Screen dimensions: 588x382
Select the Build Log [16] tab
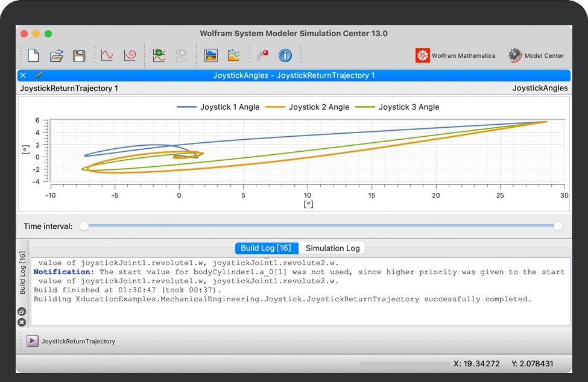point(265,248)
